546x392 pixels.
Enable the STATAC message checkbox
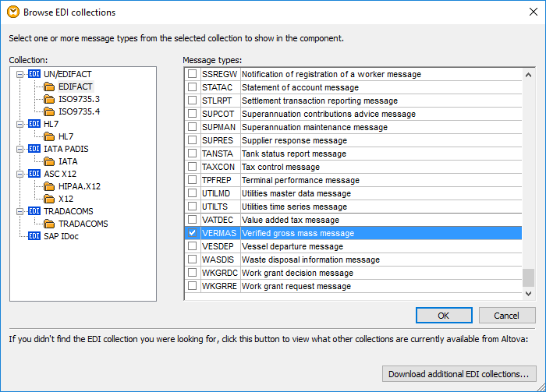click(192, 87)
